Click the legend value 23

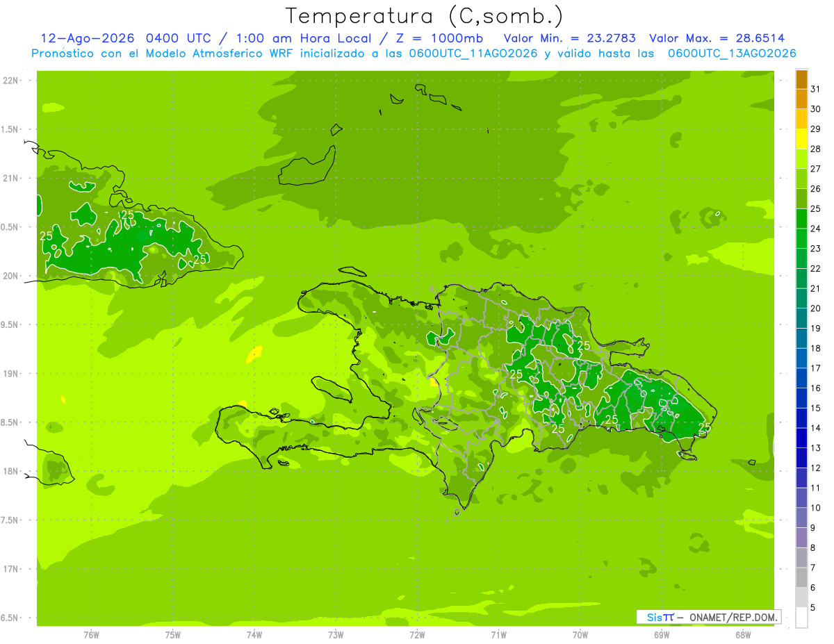(x=816, y=248)
